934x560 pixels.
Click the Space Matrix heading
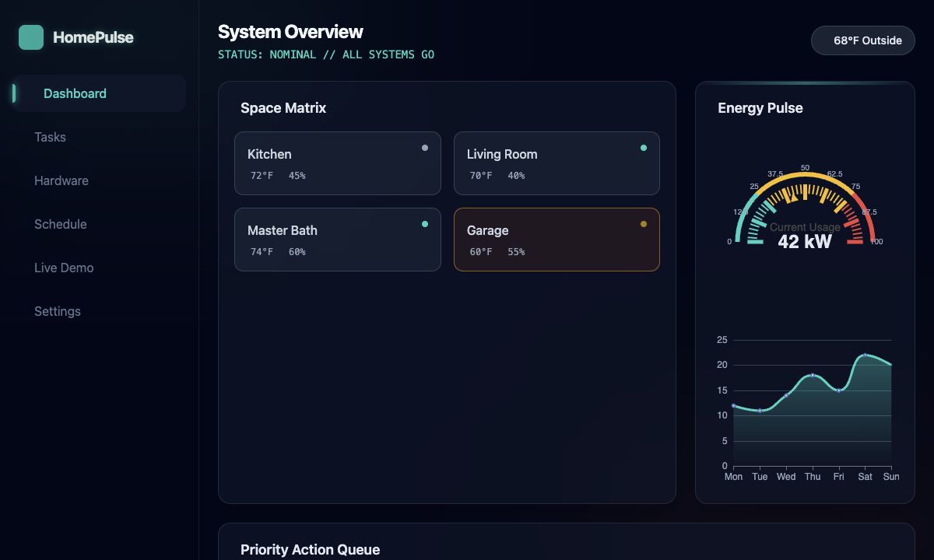point(283,108)
